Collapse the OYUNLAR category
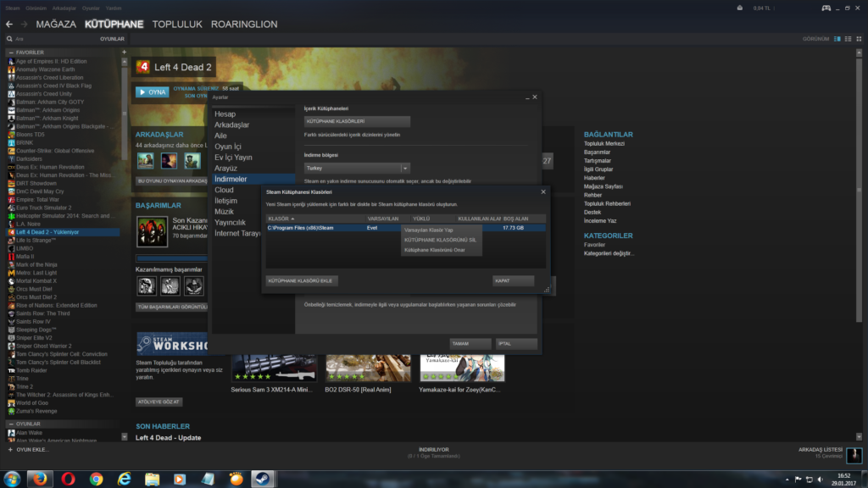Viewport: 868px width, 488px height. [x=11, y=424]
